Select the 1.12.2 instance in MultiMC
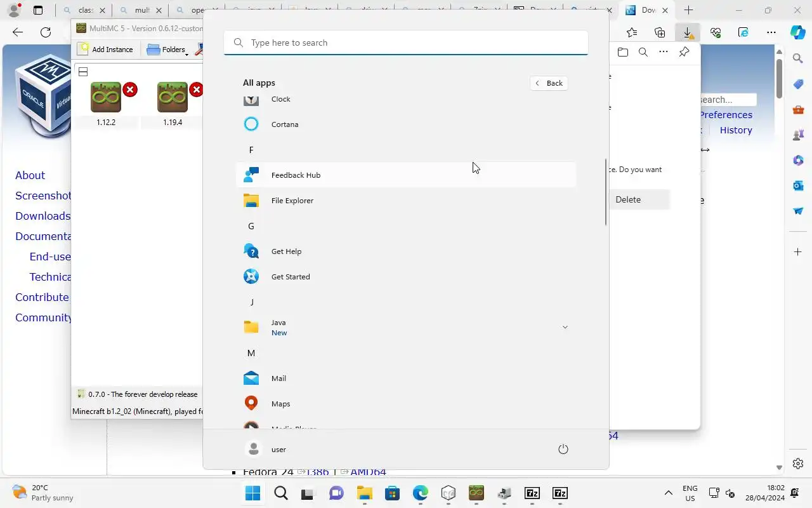The width and height of the screenshot is (812, 508). click(106, 104)
